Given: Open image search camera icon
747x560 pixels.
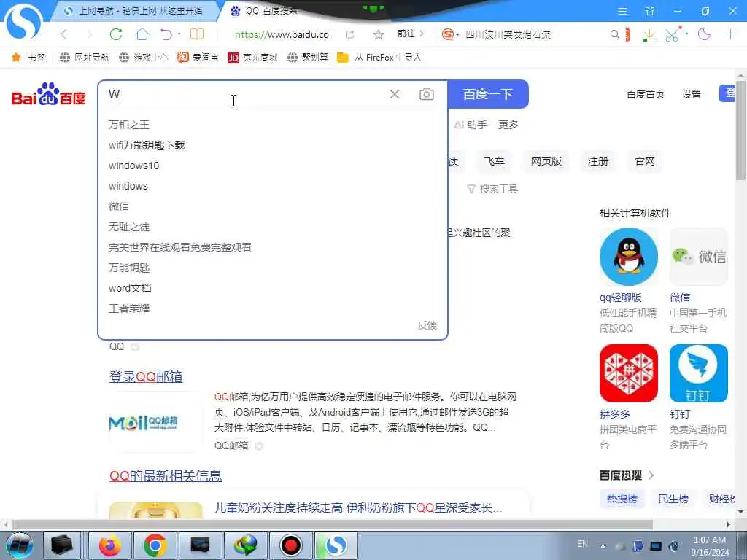Looking at the screenshot, I should 426,94.
